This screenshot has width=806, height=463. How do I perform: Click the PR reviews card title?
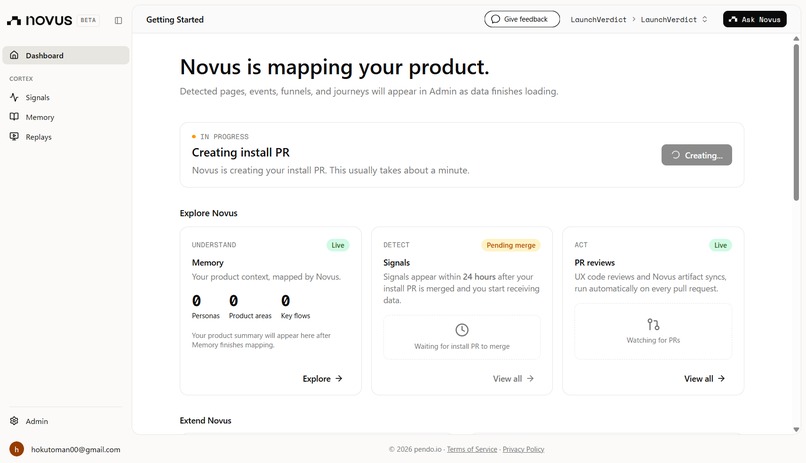point(594,263)
